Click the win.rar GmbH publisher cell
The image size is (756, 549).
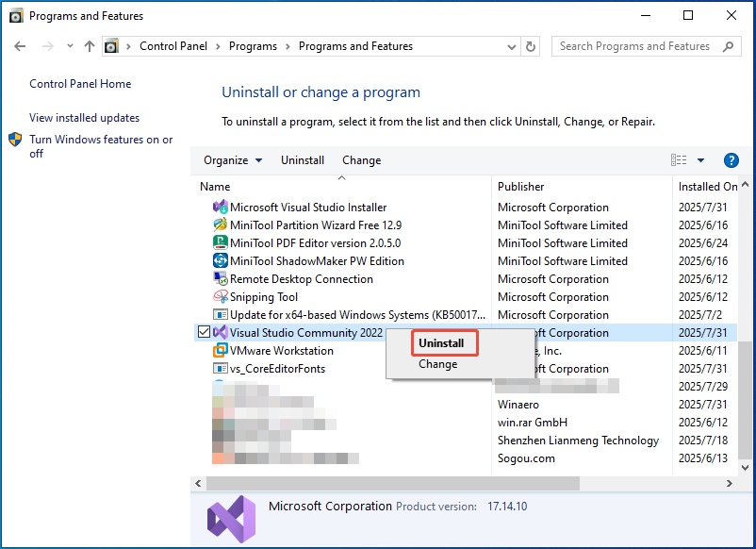tap(533, 422)
